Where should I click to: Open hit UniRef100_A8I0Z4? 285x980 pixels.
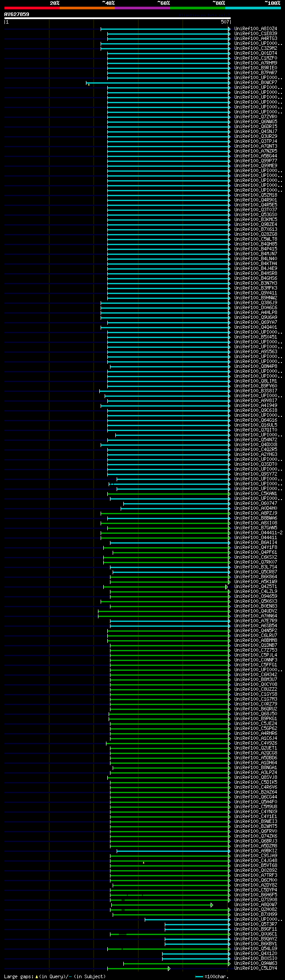pos(256,28)
